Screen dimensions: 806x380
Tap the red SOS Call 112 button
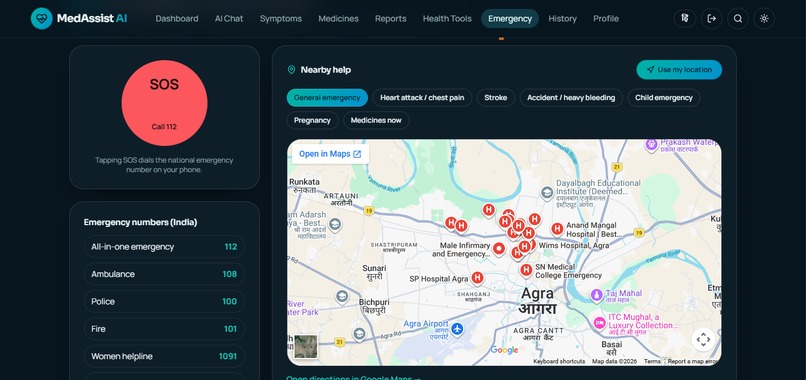(x=164, y=103)
